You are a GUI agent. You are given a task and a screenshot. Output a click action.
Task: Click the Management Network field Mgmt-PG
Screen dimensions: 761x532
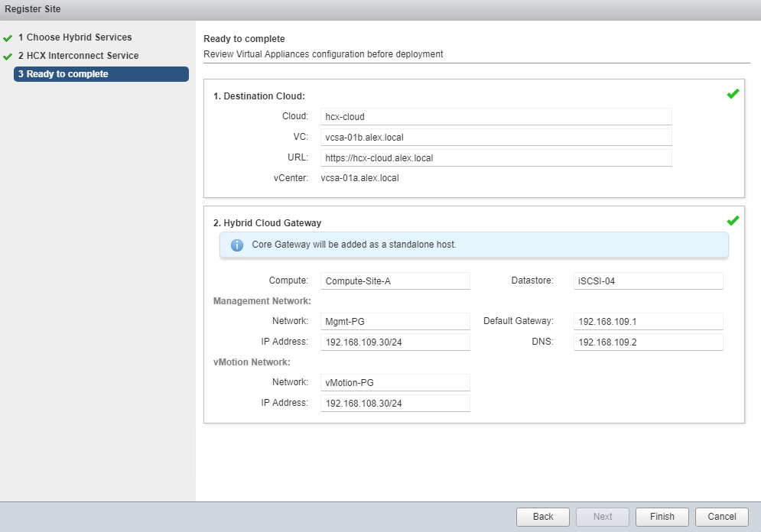point(395,322)
